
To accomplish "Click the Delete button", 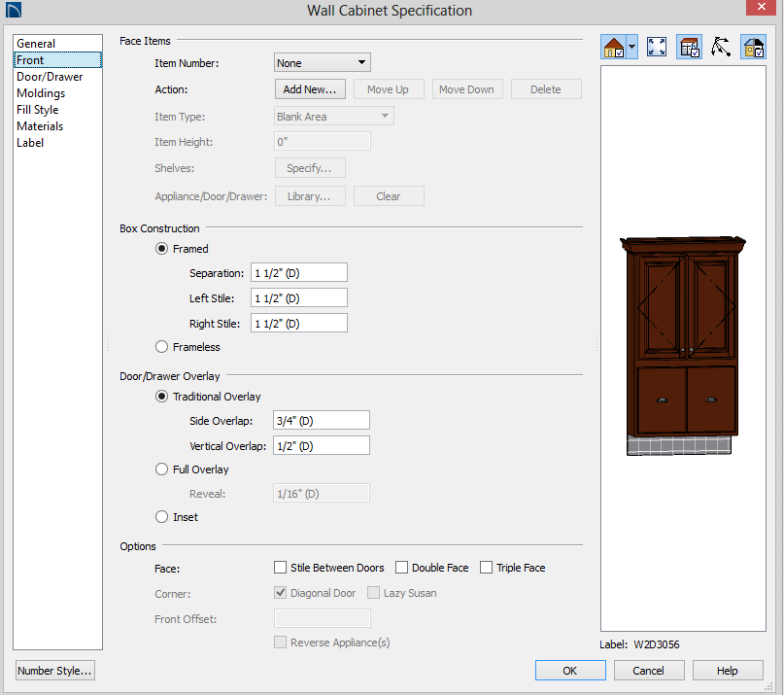I will pyautogui.click(x=546, y=89).
